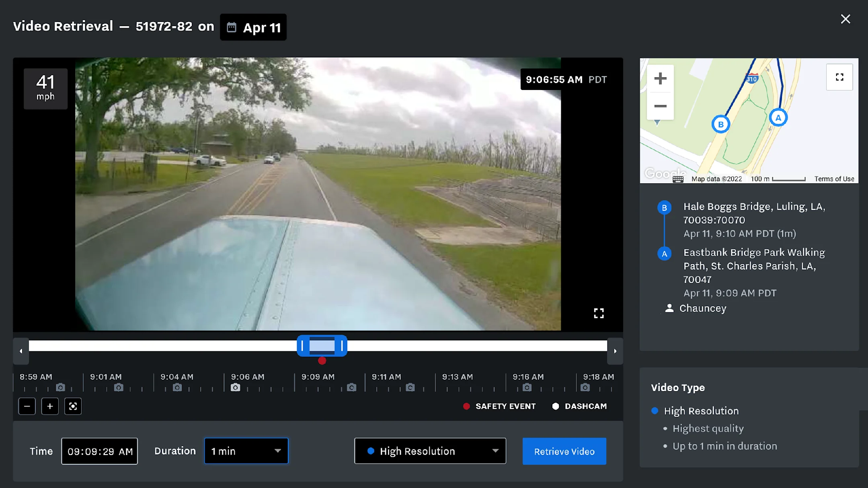Click the Time input field

pos(99,451)
